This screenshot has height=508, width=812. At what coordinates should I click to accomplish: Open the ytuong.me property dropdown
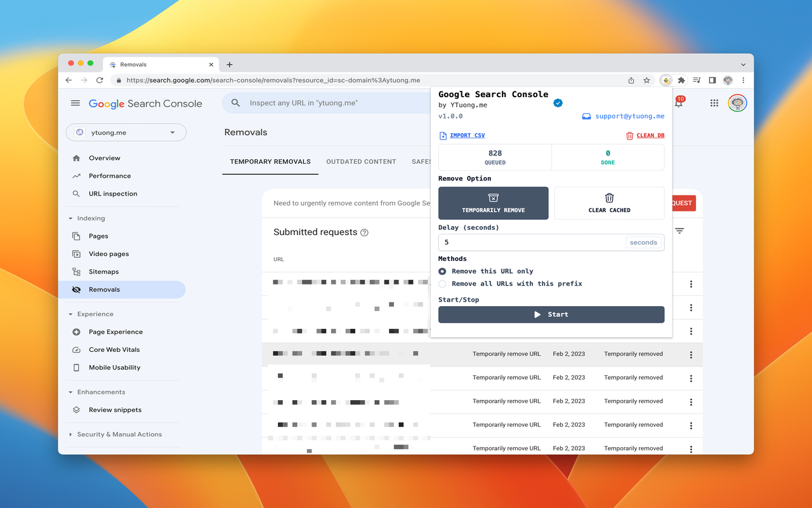pos(126,133)
